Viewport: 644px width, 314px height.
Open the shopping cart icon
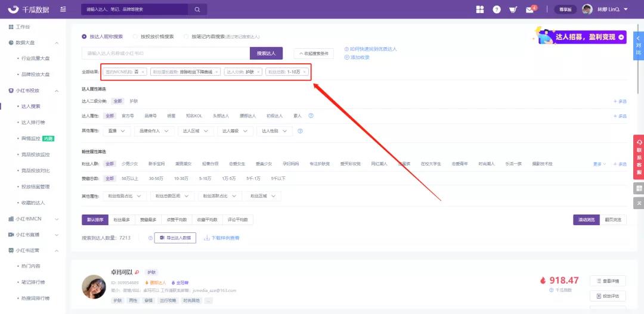(x=513, y=10)
